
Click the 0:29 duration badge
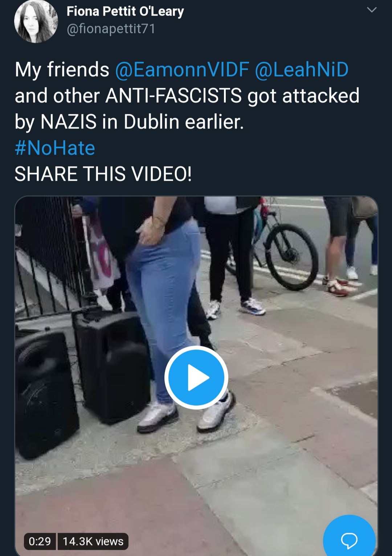(40, 541)
